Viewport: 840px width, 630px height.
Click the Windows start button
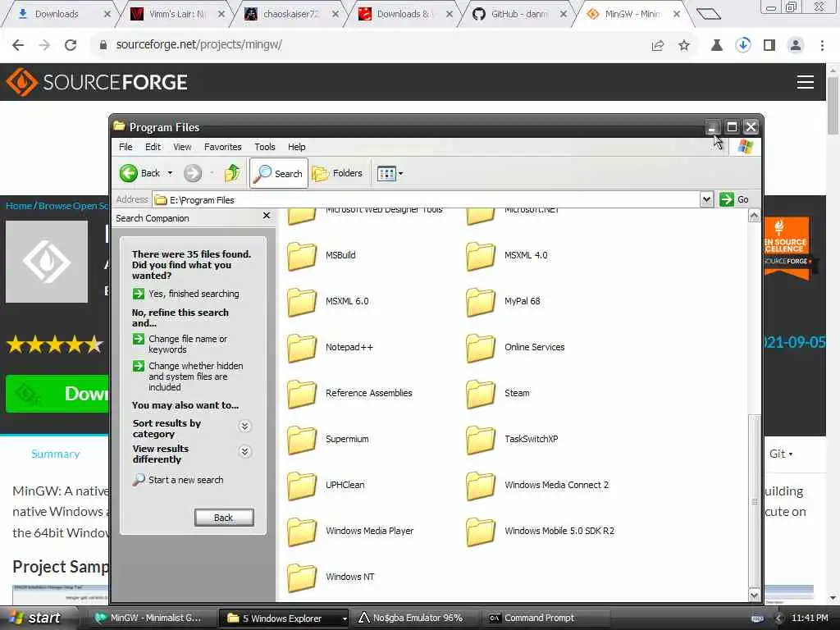pos(35,618)
